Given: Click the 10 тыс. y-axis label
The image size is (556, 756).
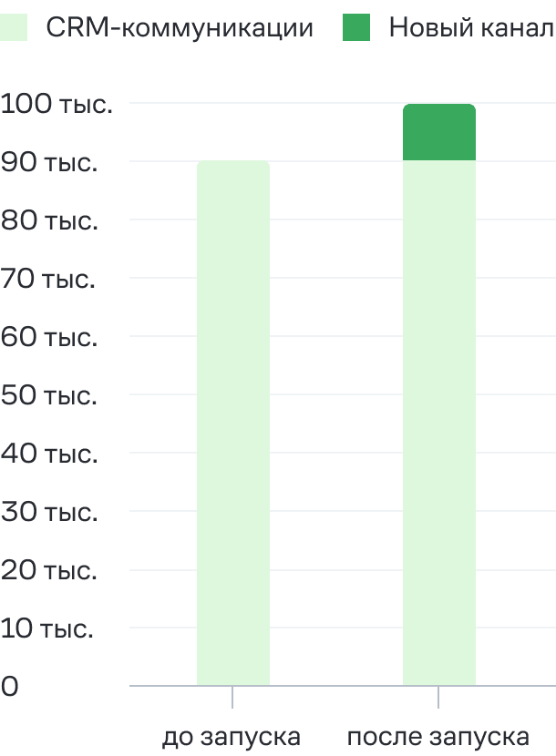Looking at the screenshot, I should click(46, 628).
